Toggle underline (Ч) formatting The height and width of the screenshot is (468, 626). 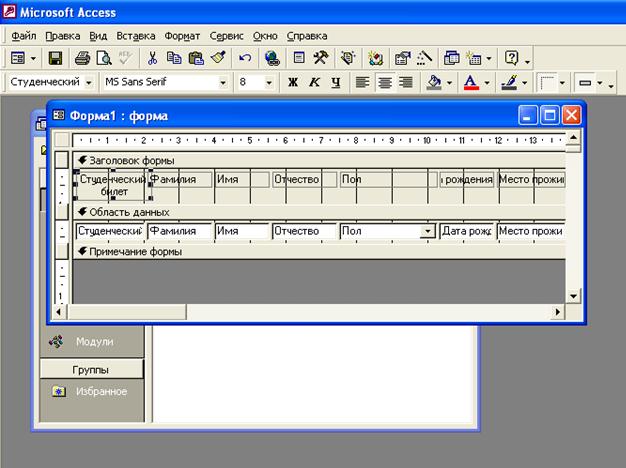pos(336,82)
